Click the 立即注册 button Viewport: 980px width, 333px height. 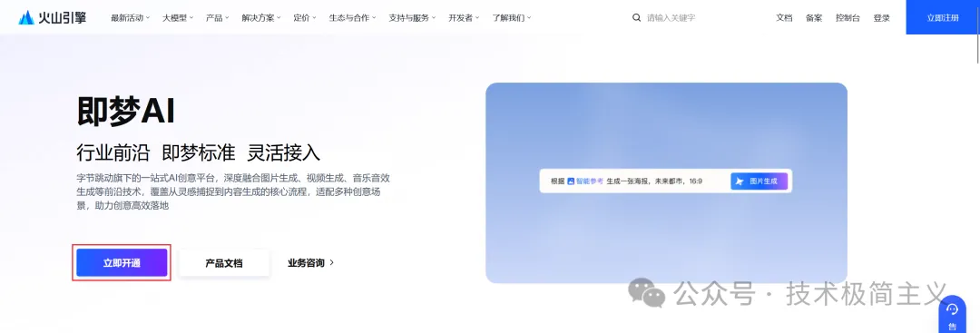943,17
